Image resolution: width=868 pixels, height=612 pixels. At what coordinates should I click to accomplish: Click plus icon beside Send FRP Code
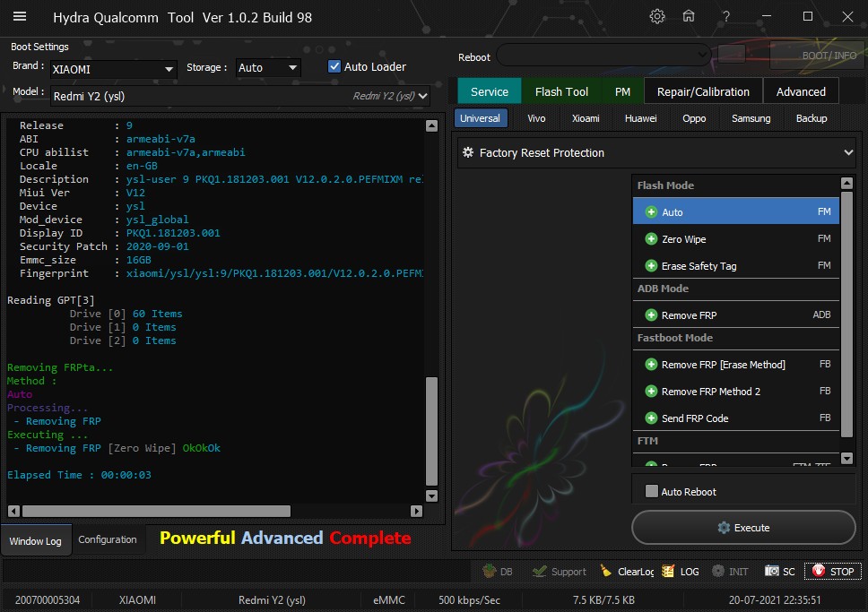coord(652,418)
